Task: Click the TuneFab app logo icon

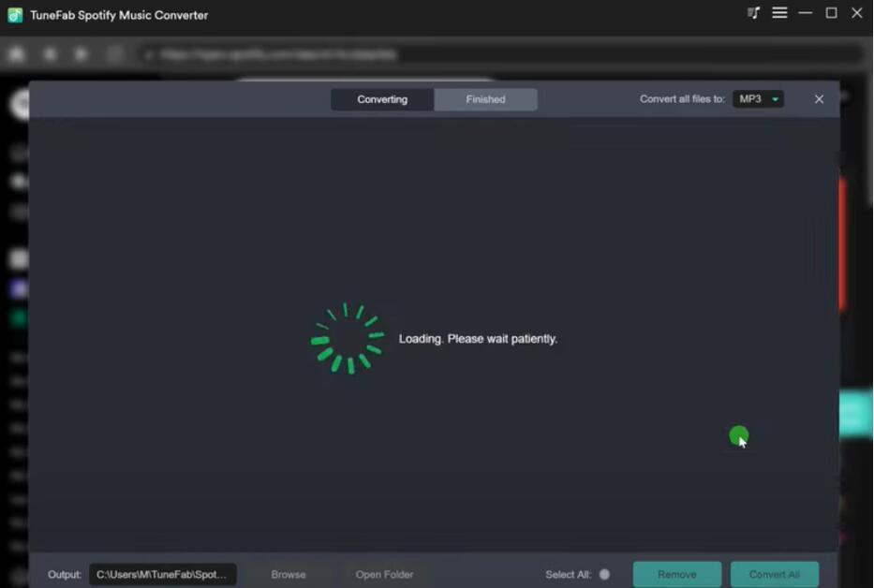Action: pos(15,15)
